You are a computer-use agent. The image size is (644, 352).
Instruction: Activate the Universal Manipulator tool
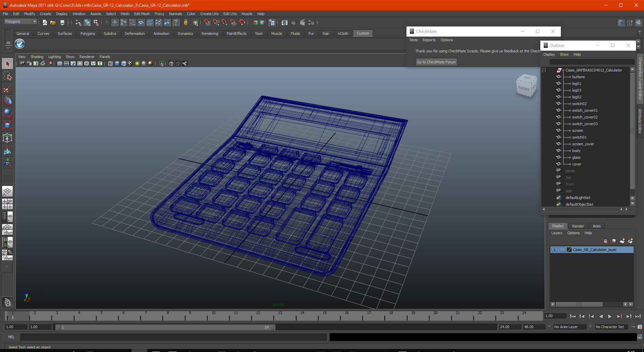click(7, 138)
